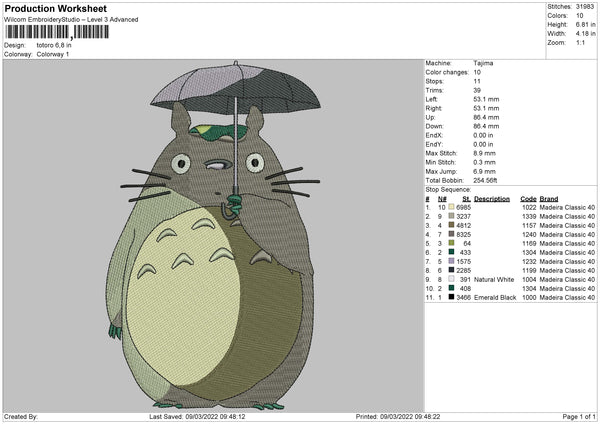Select the 'Stops:' label
Screen dimensions: 600x424
click(435, 81)
